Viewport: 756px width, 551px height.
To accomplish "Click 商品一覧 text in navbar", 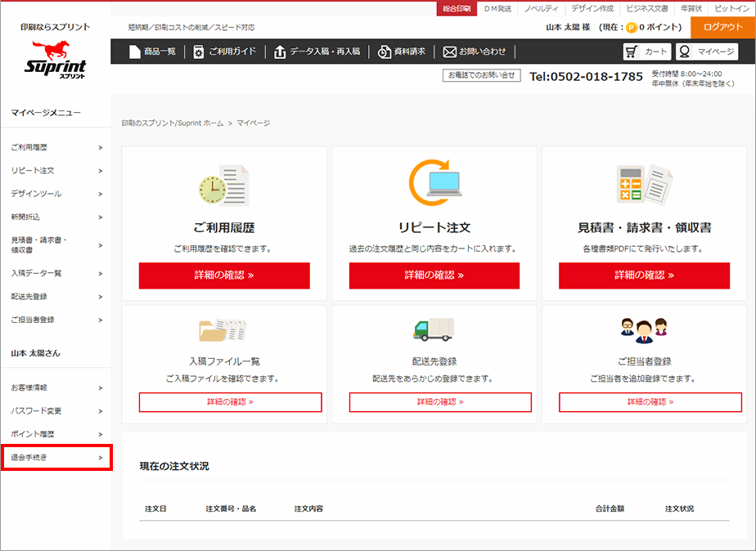I will click(x=160, y=52).
